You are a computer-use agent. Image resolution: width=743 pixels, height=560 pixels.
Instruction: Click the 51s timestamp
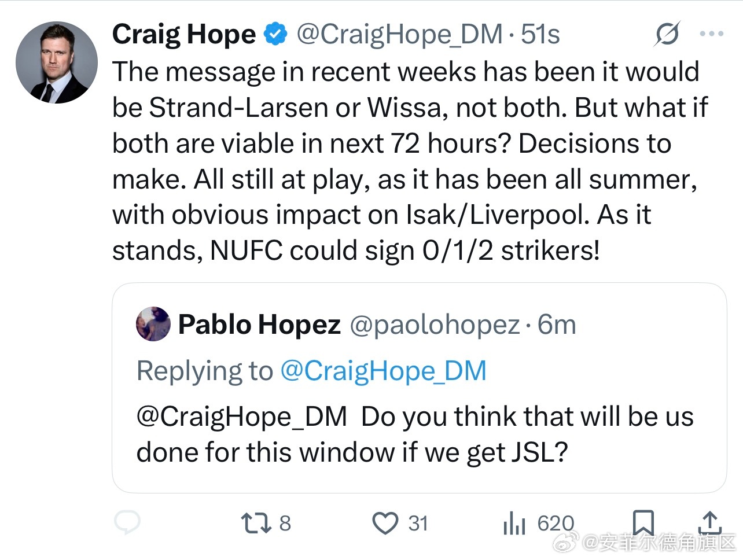pos(540,35)
